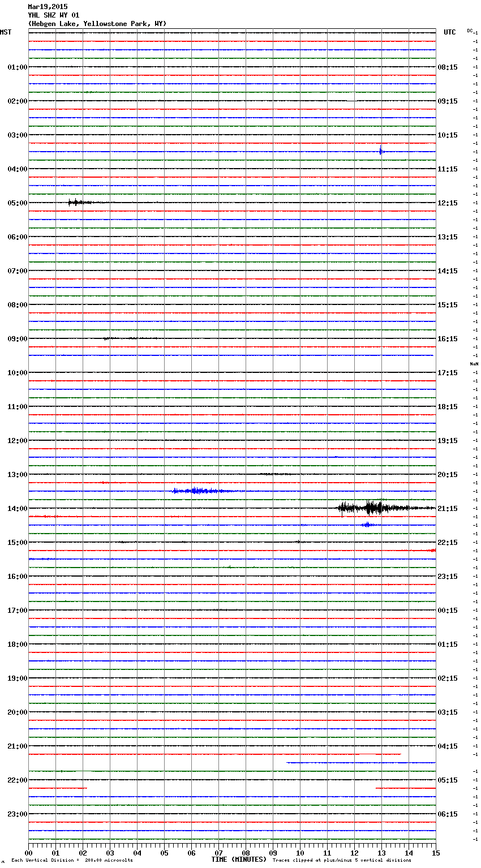Screen dimensions: 481x868
Task: Click the 00:15 UTC time label
Action: [x=448, y=611]
